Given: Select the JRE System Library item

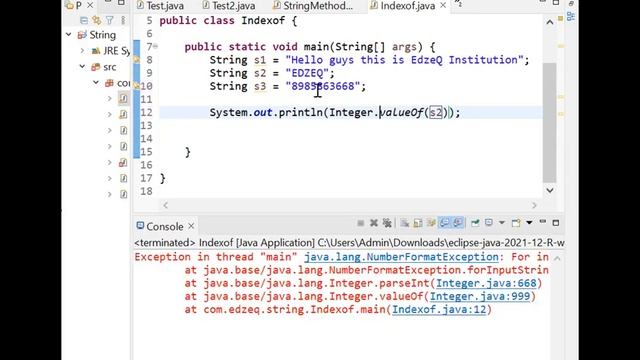Looking at the screenshot, I should (x=116, y=51).
